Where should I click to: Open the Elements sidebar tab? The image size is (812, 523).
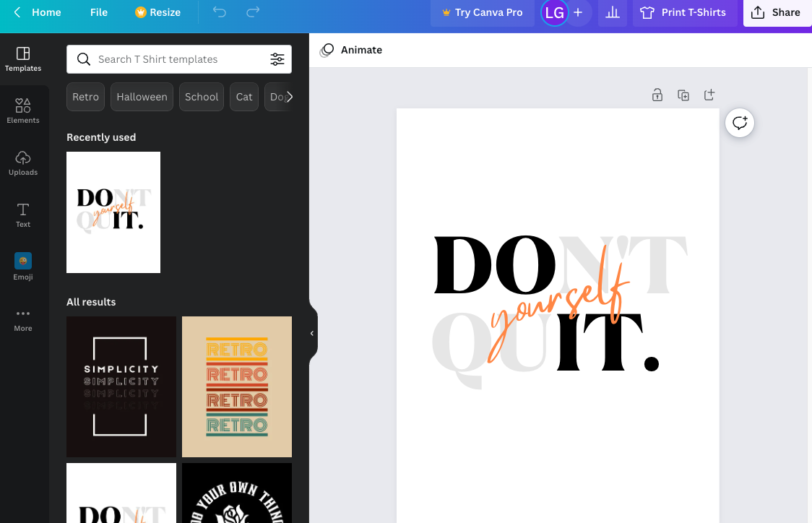pyautogui.click(x=23, y=111)
